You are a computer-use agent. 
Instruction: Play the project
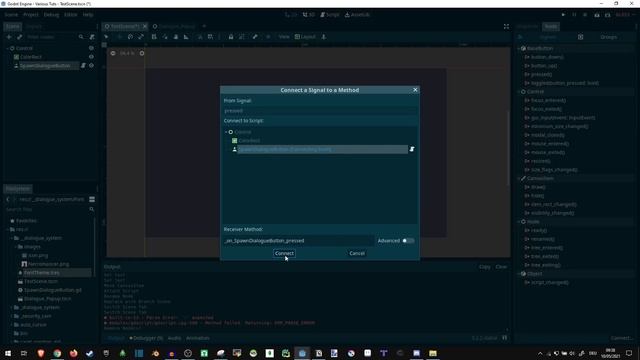(563, 15)
